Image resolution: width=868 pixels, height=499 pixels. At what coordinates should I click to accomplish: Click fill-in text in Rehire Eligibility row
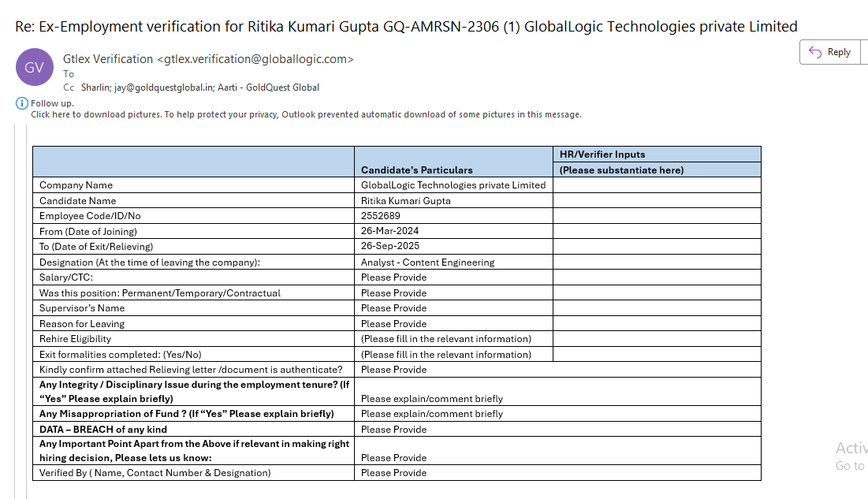point(446,339)
